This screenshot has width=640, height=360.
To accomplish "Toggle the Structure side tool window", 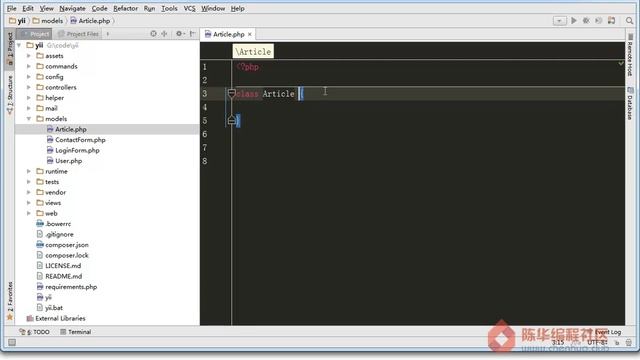I will [x=10, y=95].
